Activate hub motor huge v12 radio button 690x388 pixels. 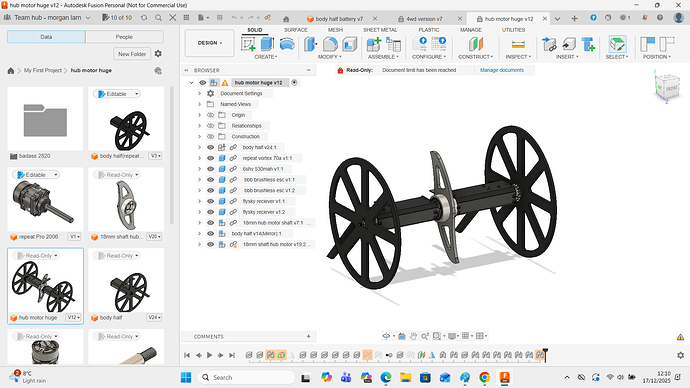pyautogui.click(x=294, y=82)
